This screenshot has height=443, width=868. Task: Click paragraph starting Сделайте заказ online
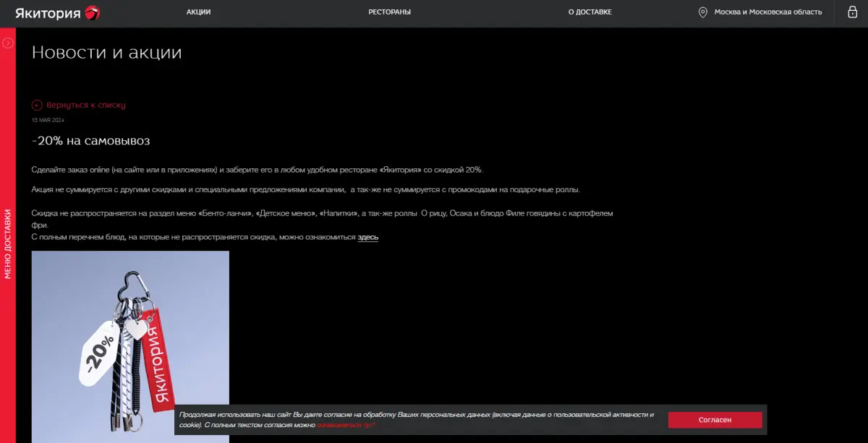[257, 170]
